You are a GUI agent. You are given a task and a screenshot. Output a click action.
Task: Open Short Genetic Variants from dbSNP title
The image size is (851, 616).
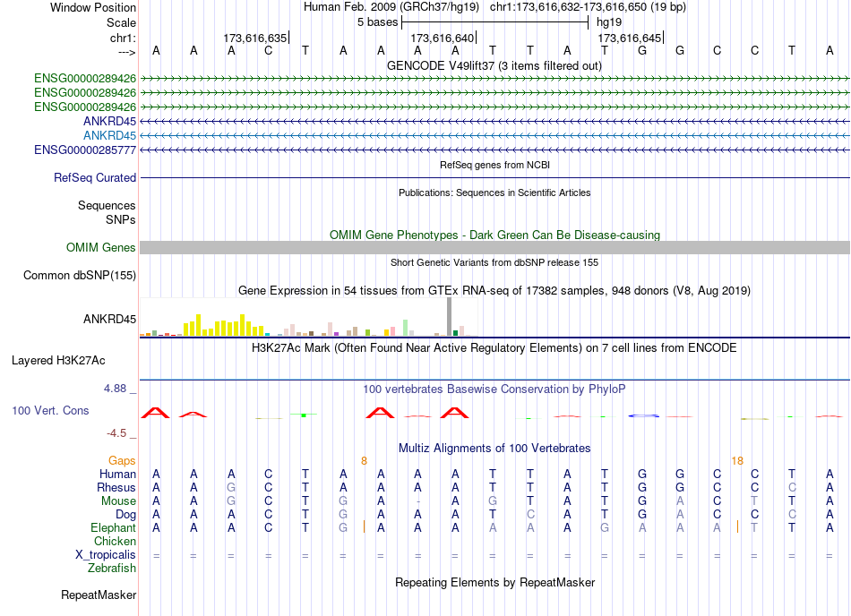(x=494, y=262)
